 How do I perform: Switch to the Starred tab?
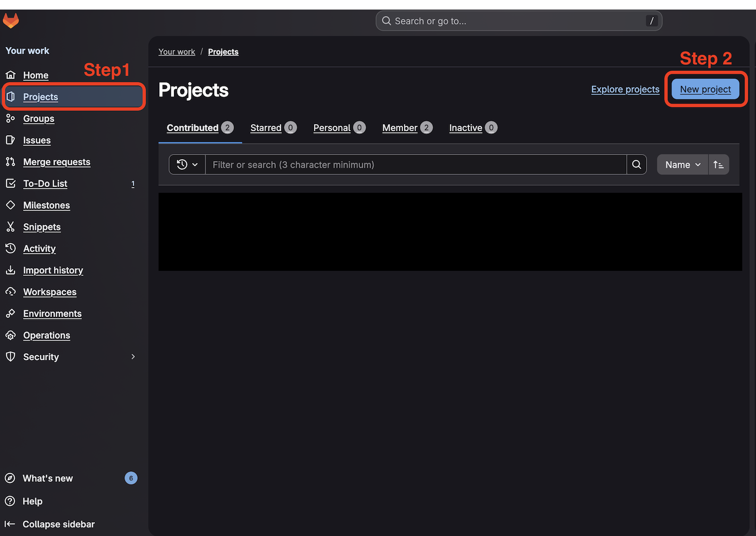pos(266,127)
